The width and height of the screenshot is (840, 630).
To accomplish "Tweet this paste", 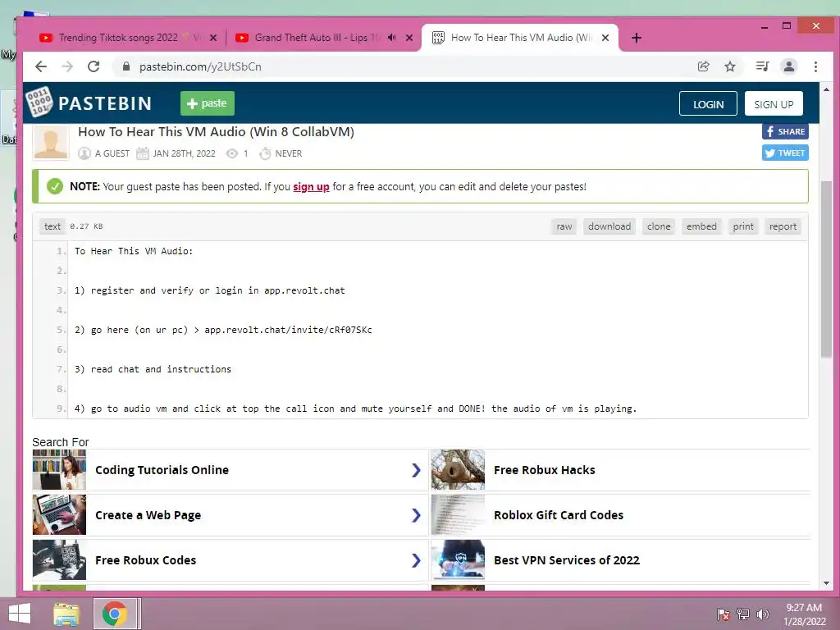I will (x=785, y=153).
